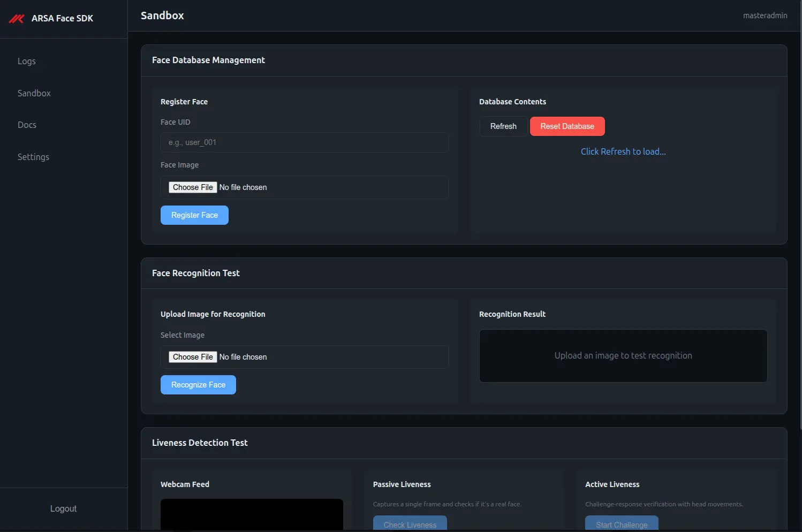
Task: Click the Recognize Face button
Action: [x=198, y=384]
